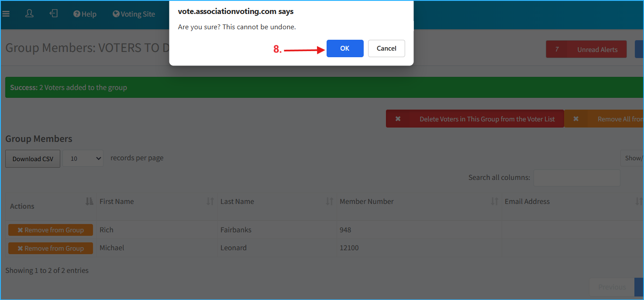The image size is (644, 300).
Task: Cancel the confirmation dialog
Action: (386, 48)
